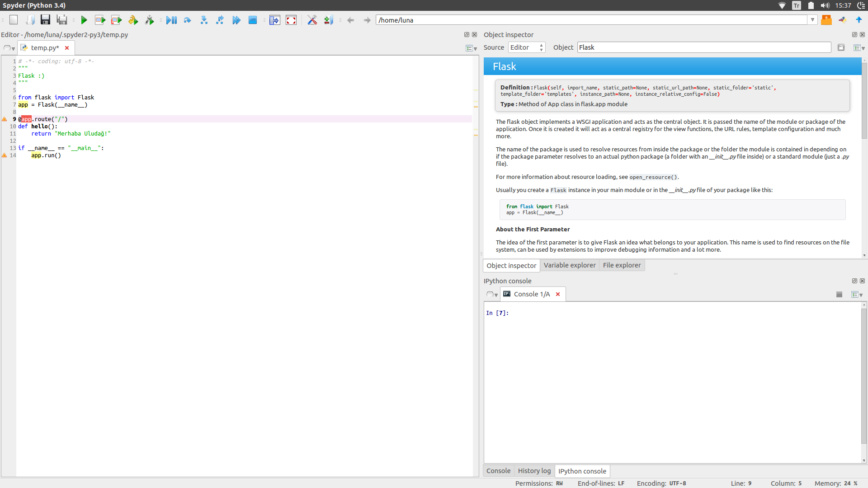
Task: Switch to the File explorer tab
Action: pyautogui.click(x=622, y=265)
